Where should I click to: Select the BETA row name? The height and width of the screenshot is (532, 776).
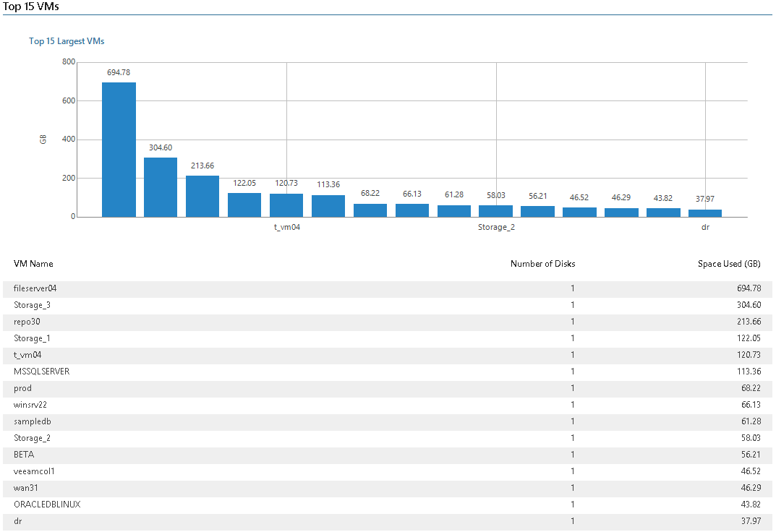[24, 455]
